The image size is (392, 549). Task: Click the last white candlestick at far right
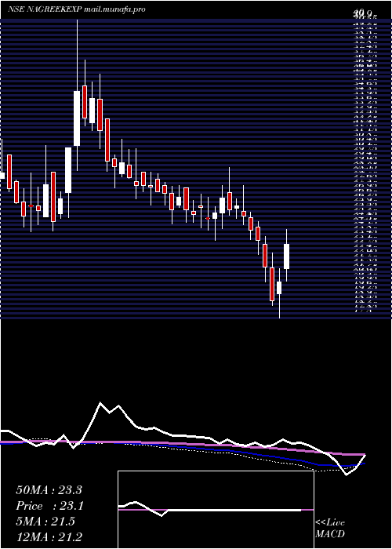pyautogui.click(x=287, y=256)
